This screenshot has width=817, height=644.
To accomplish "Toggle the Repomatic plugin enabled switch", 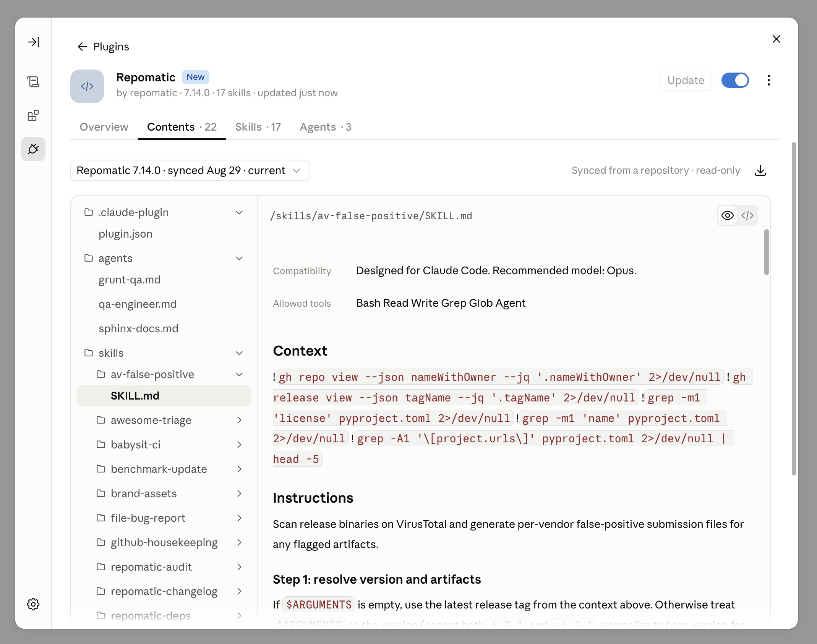I will coord(735,80).
